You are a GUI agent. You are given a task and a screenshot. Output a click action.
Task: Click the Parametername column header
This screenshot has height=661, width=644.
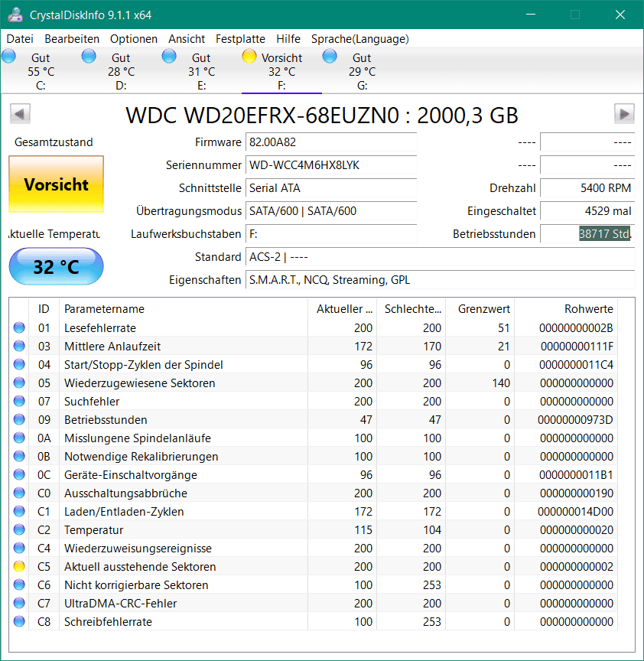[184, 308]
